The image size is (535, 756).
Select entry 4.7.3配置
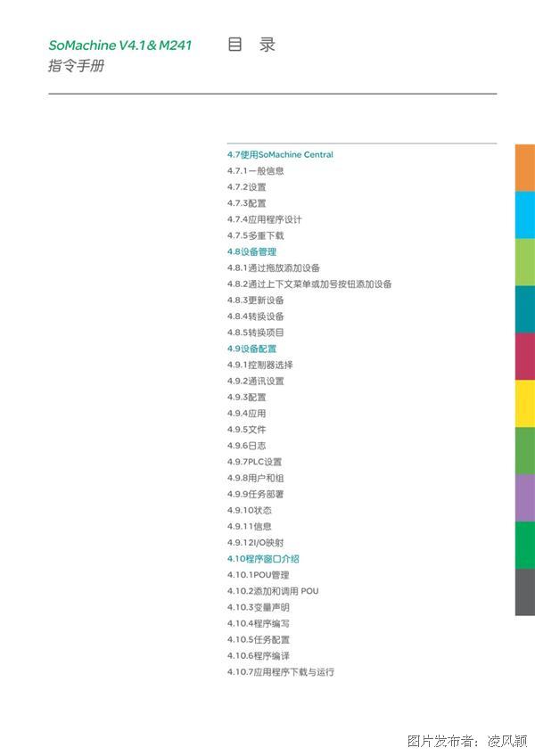click(x=246, y=203)
